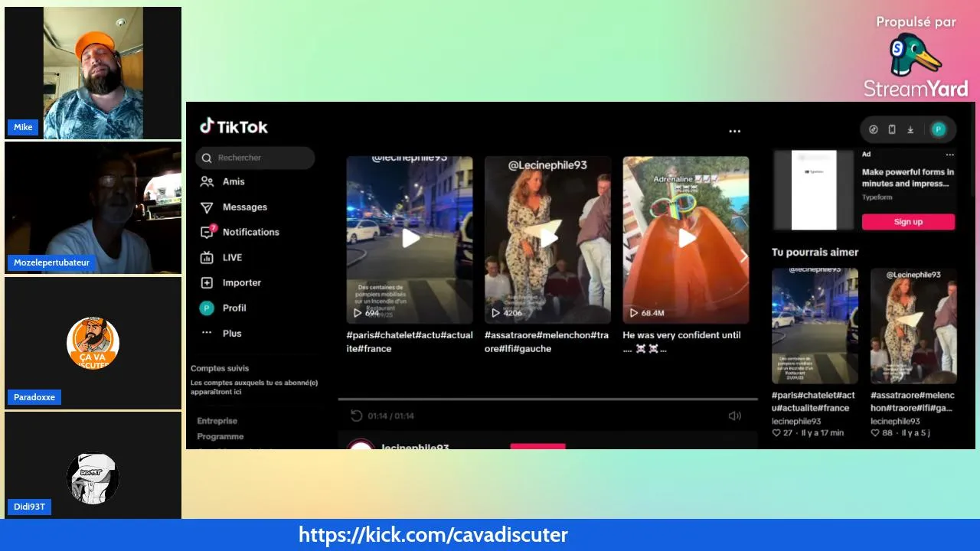Open the ad options three-dot menu
The image size is (980, 551).
[x=950, y=155]
